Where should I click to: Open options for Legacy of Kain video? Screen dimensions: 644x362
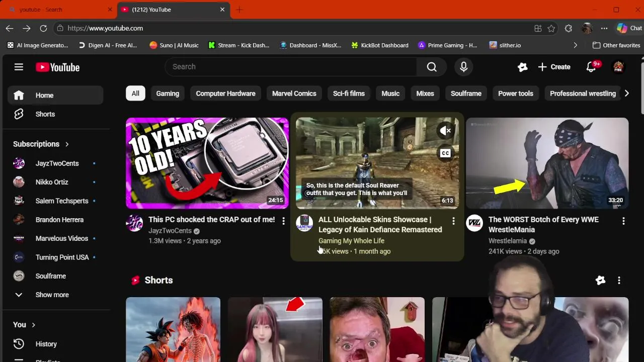click(453, 221)
